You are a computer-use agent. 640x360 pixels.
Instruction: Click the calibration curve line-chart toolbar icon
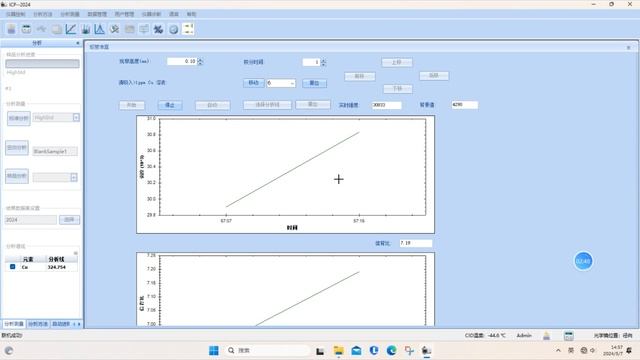click(x=71, y=29)
